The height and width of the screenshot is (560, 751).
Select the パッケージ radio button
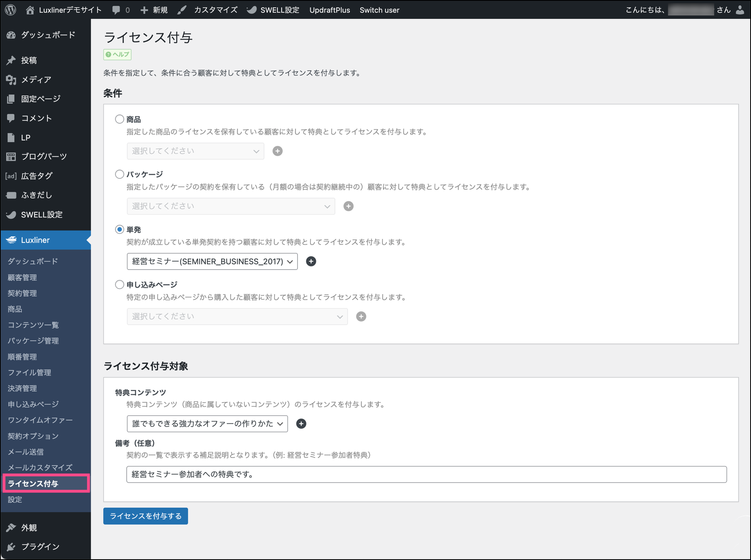pyautogui.click(x=119, y=174)
